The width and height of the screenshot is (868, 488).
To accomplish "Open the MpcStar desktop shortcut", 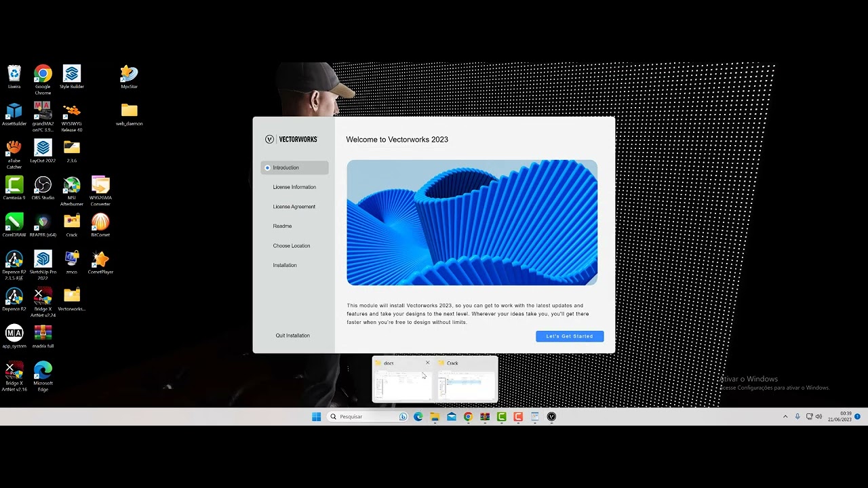I will coord(129,77).
